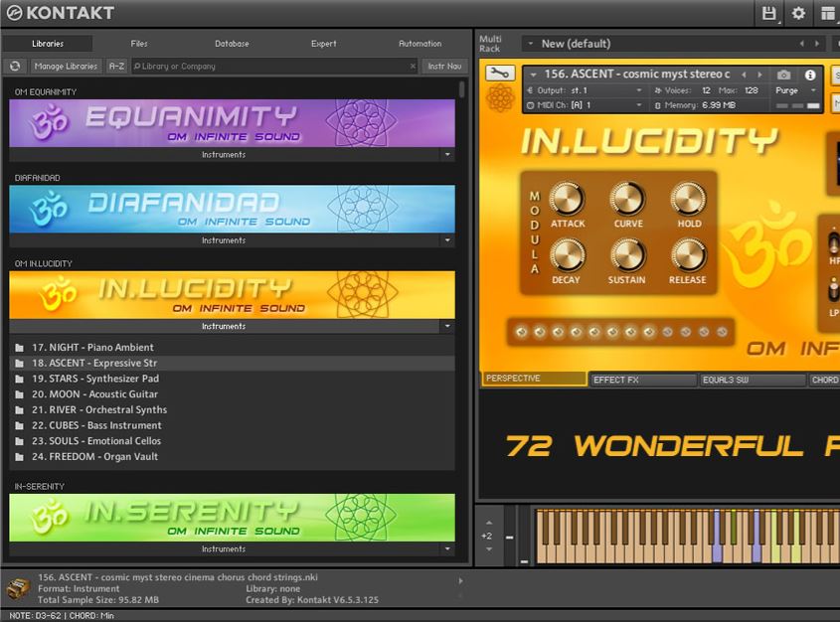The width and height of the screenshot is (840, 622).
Task: Go to next instrument arrow in header
Action: pyautogui.click(x=759, y=75)
